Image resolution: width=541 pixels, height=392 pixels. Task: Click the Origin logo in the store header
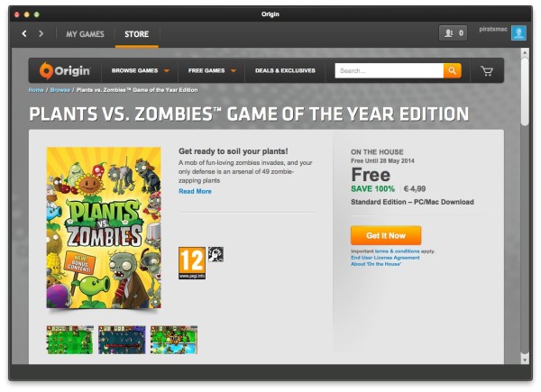(65, 70)
